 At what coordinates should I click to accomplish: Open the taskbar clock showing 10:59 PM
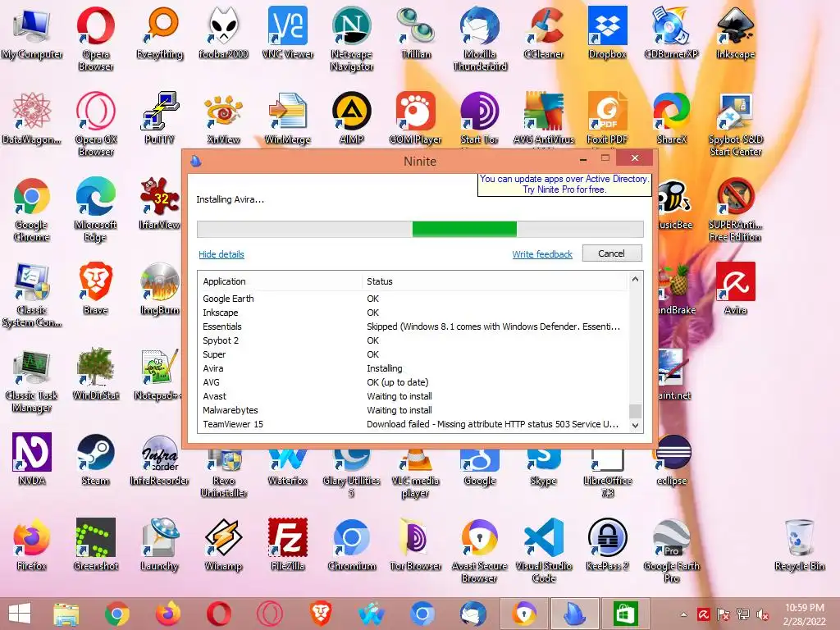click(804, 614)
